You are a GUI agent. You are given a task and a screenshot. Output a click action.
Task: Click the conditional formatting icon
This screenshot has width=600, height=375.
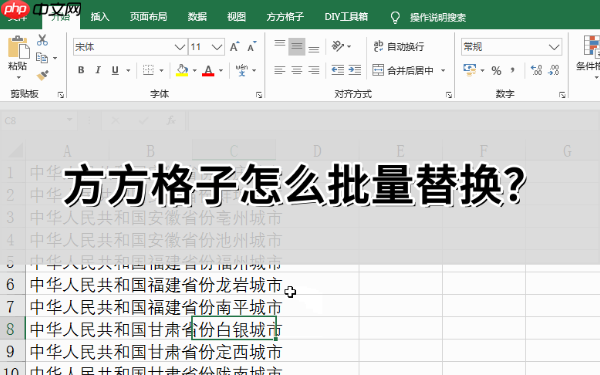click(591, 46)
